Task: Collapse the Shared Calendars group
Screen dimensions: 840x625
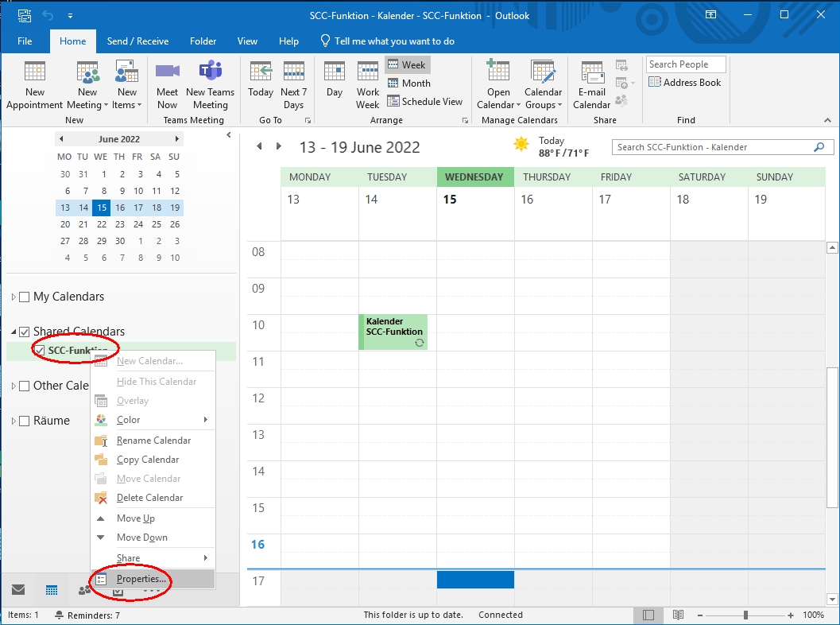Action: 14,332
